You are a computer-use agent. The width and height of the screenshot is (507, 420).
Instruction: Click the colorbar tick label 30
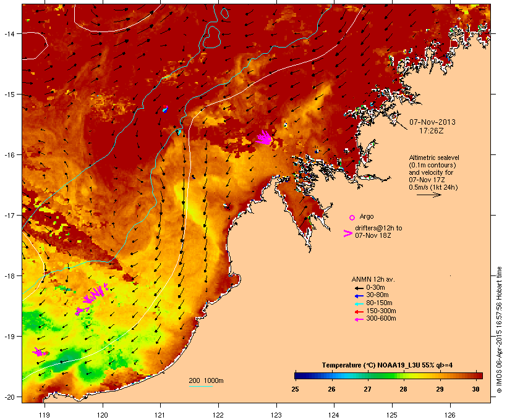coord(475,389)
